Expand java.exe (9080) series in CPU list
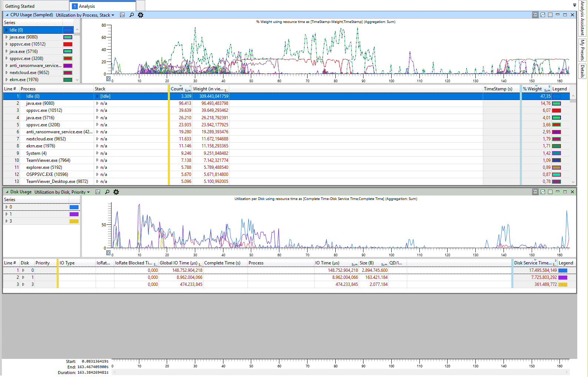The height and width of the screenshot is (377, 588). tap(7, 37)
